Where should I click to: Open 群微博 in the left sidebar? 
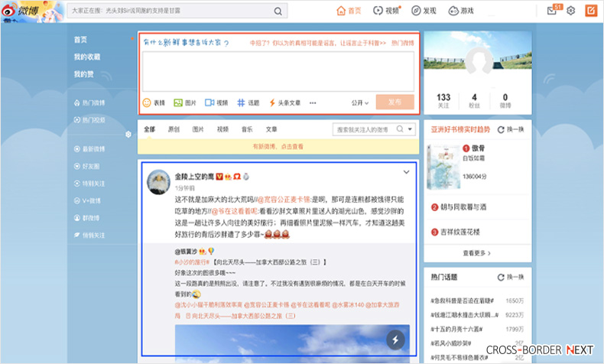pyautogui.click(x=86, y=218)
